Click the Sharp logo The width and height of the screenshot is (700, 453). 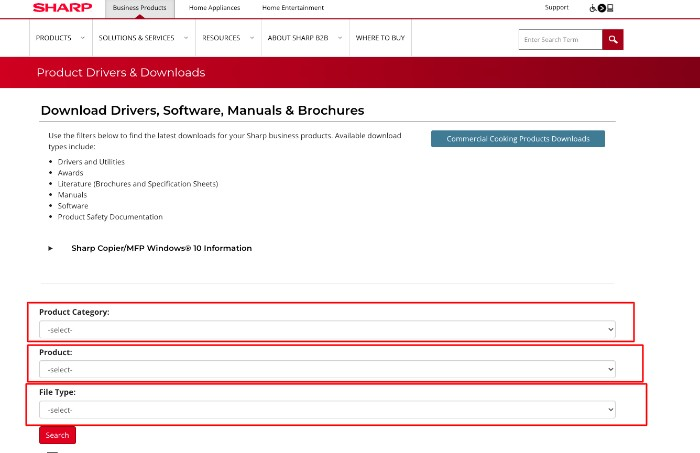62,7
